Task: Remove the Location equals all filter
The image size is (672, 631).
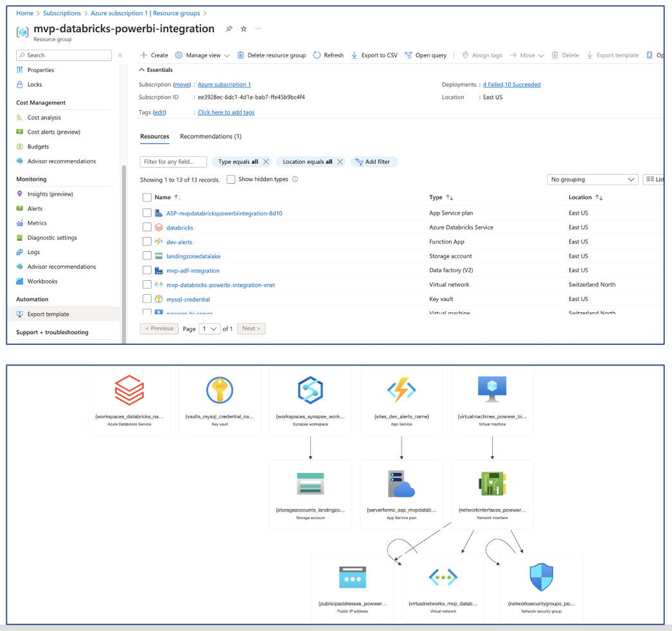Action: point(340,162)
